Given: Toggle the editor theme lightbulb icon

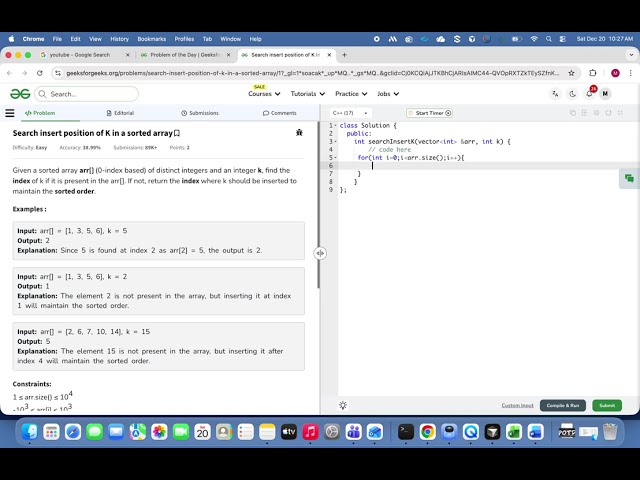Looking at the screenshot, I should 342,405.
